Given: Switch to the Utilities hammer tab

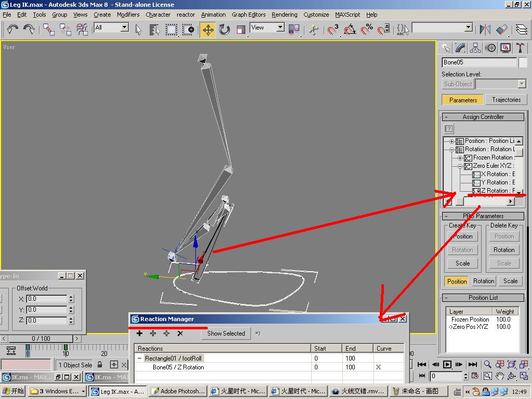Looking at the screenshot, I should click(x=520, y=48).
